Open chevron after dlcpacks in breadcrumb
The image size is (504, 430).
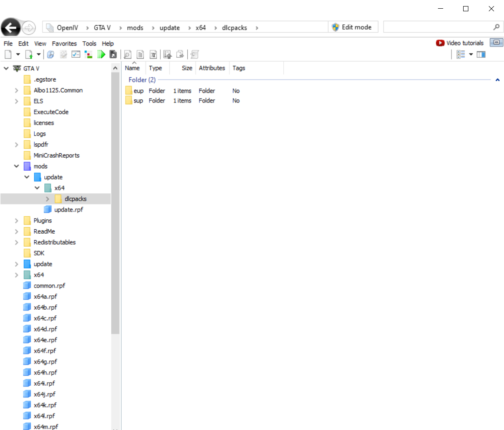point(257,28)
